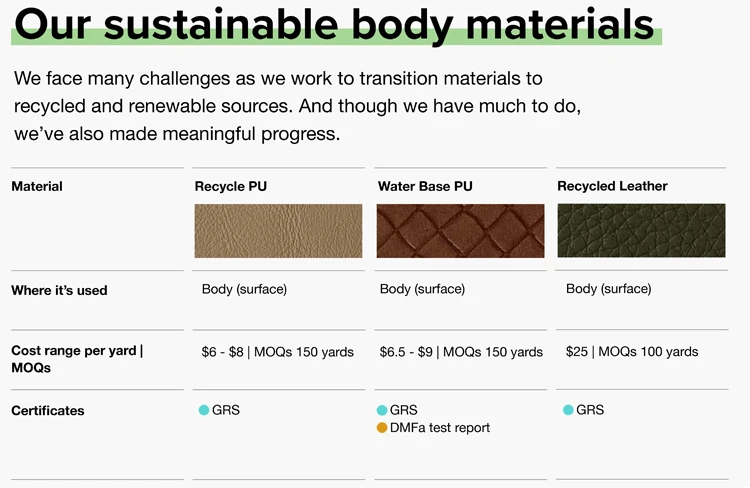Click the "Cost range per yard | MOQs" label
The width and height of the screenshot is (750, 488).
click(77, 359)
